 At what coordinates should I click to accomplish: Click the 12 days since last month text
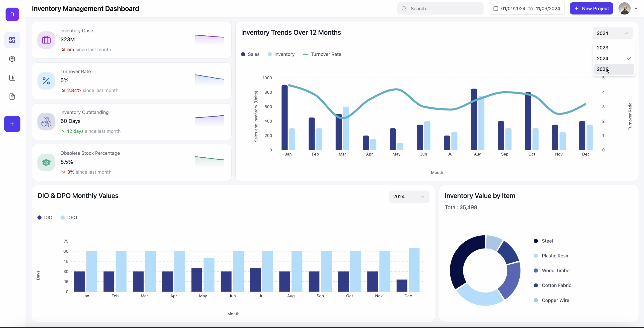click(x=91, y=131)
